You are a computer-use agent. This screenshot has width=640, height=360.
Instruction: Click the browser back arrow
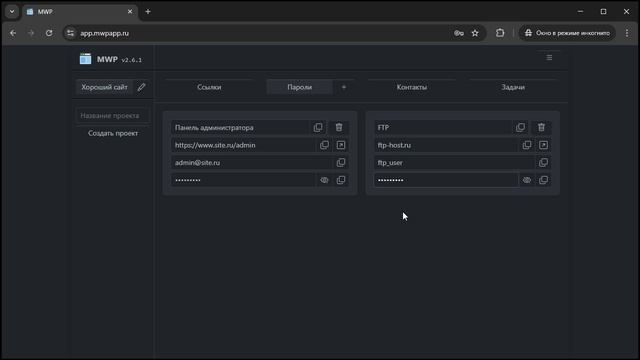[13, 33]
